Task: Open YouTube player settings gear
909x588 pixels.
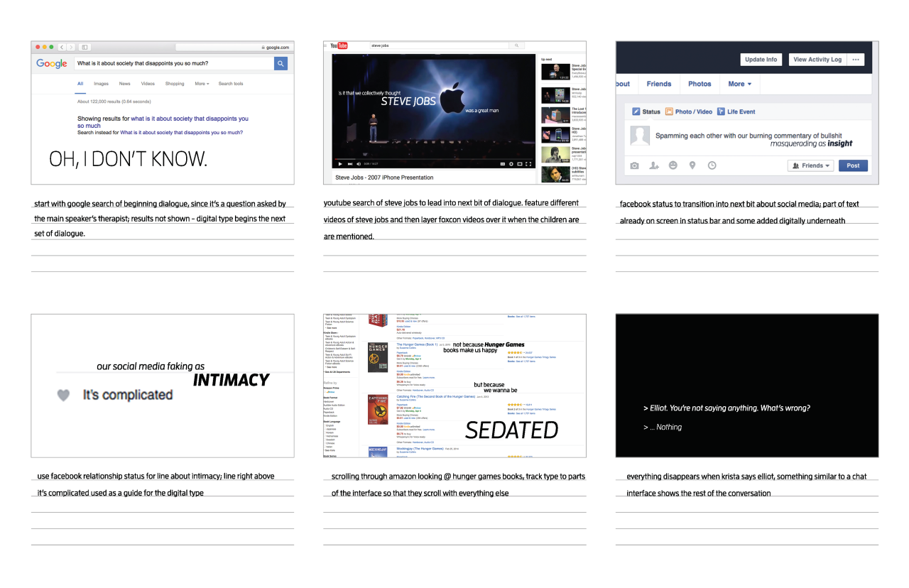Action: (x=511, y=164)
